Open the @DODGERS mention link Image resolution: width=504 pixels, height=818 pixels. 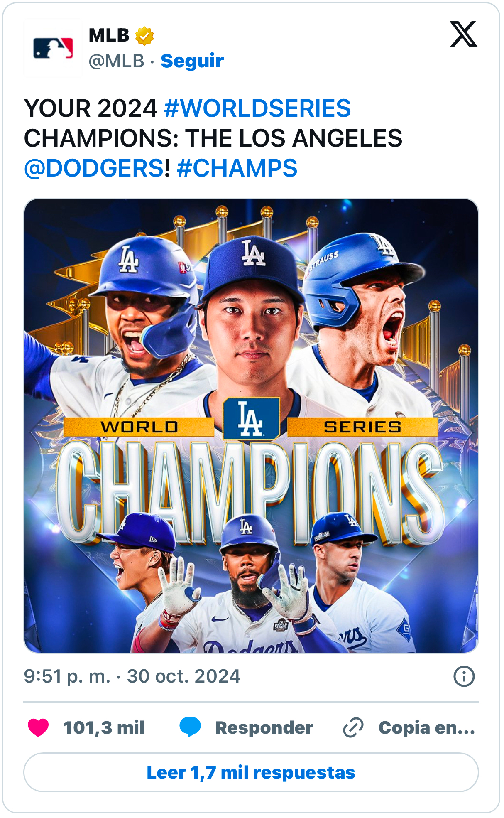[x=94, y=168]
